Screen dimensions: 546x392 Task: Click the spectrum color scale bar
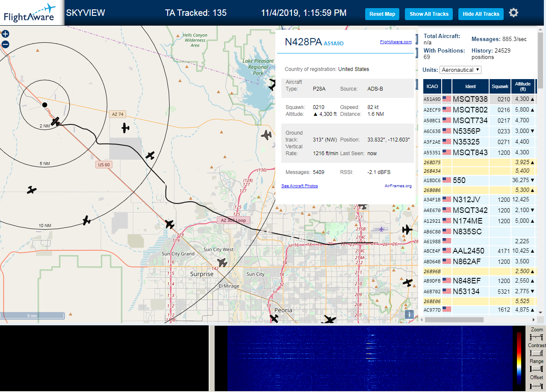(519, 358)
